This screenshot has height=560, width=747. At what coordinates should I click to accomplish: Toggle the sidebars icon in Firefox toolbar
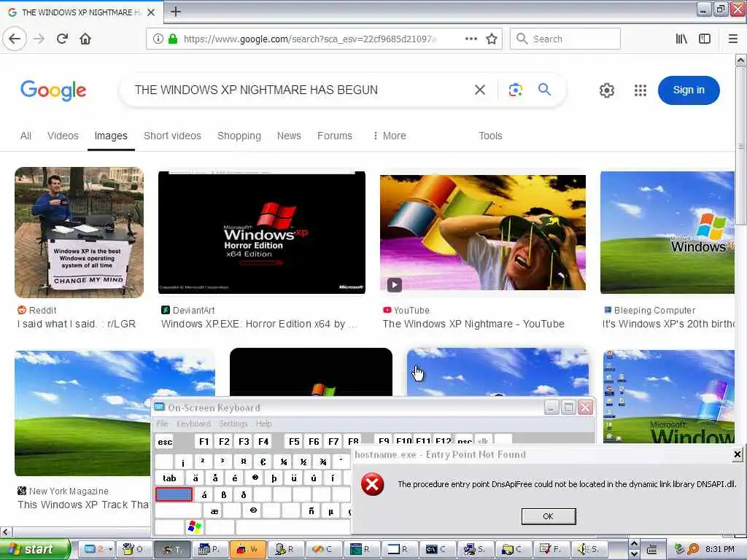pos(705,39)
